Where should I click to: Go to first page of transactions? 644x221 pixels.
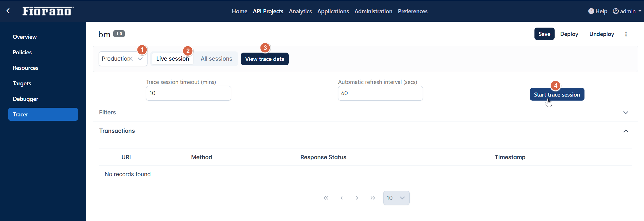click(x=326, y=198)
